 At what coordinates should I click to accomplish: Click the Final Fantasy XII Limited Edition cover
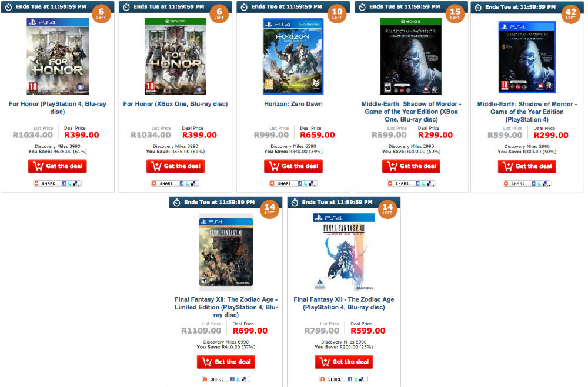coord(226,252)
